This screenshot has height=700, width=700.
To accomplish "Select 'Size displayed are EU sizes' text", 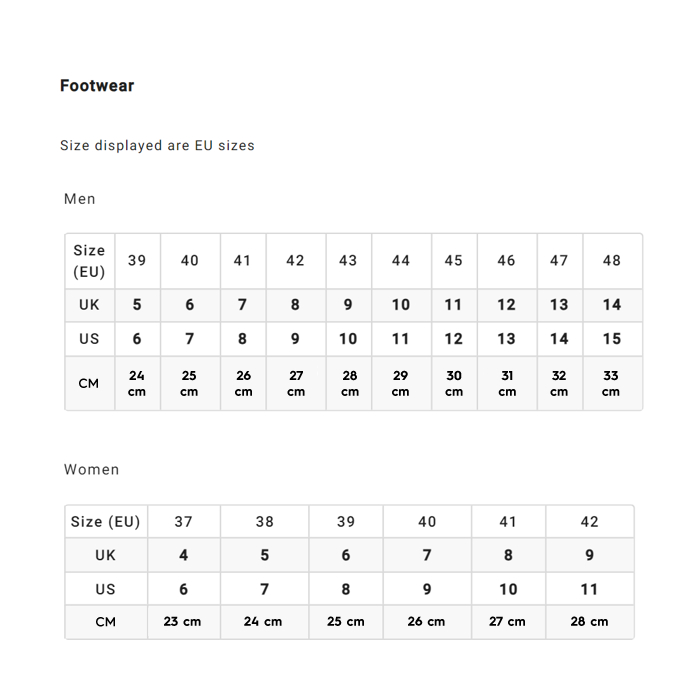I will pos(157,146).
